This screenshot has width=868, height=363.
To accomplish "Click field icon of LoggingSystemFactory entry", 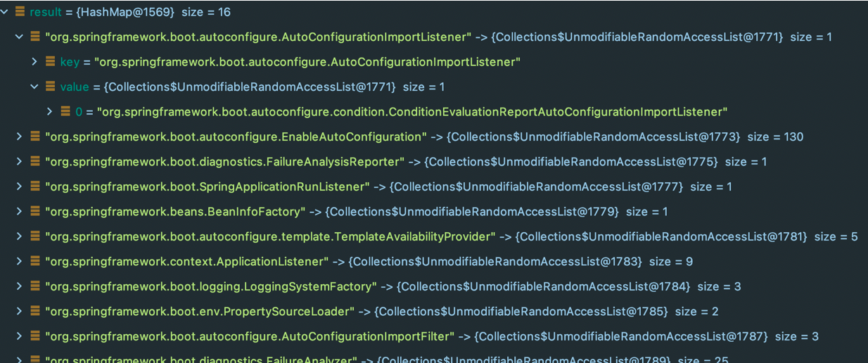I will point(35,286).
